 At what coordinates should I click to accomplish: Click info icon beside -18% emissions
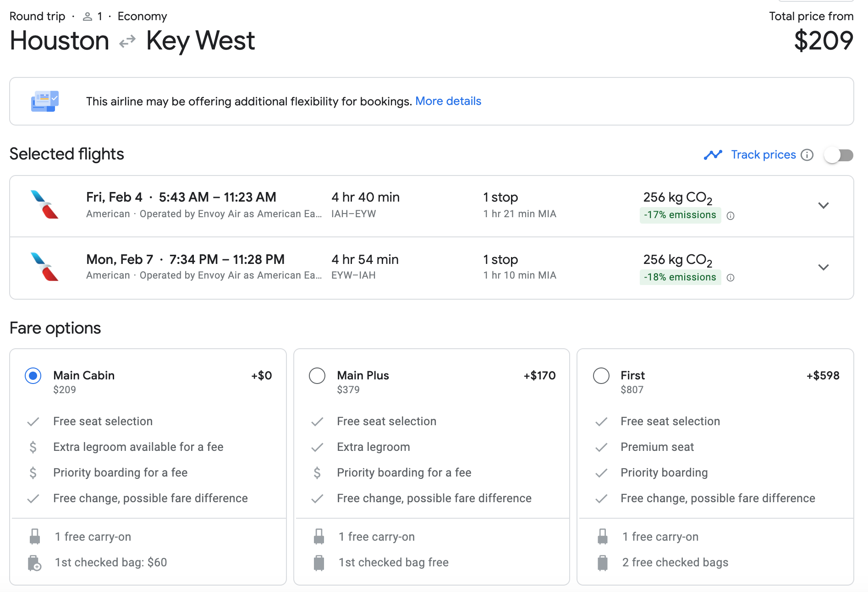tap(731, 278)
